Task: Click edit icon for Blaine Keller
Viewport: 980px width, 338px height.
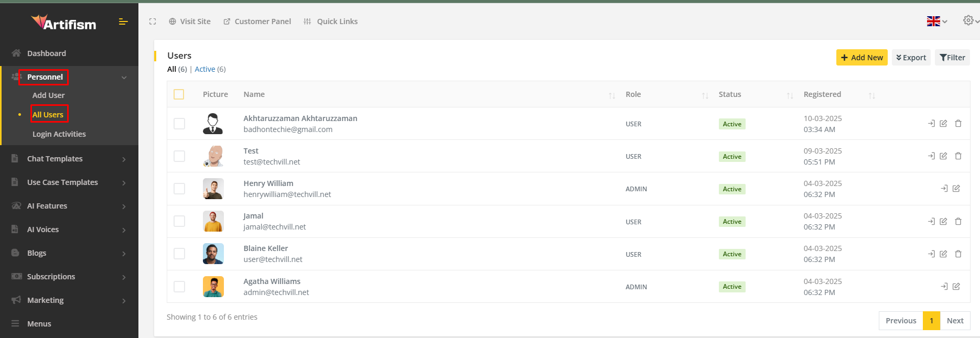Action: tap(943, 254)
